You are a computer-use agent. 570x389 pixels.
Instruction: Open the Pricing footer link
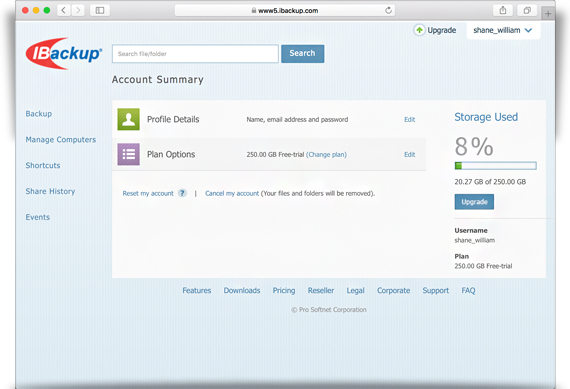coord(284,290)
